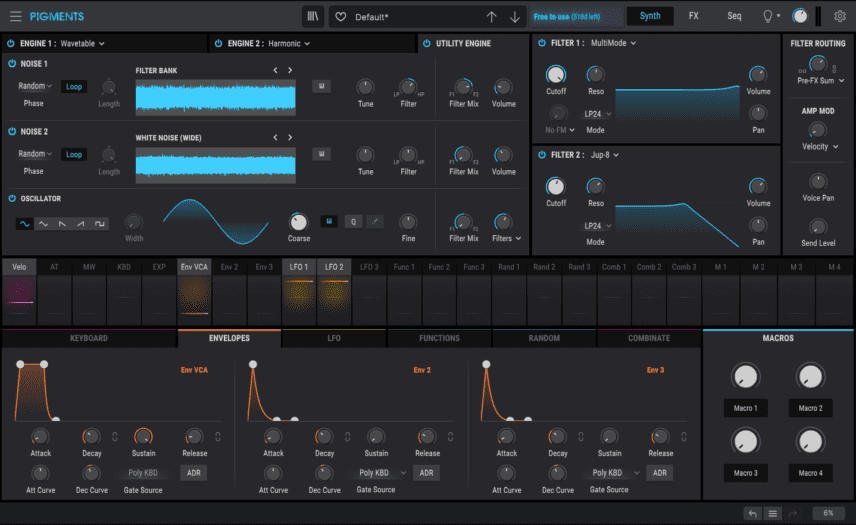Toggle keyboard tracking icon for Noise 1
This screenshot has height=525, width=856.
click(x=322, y=86)
